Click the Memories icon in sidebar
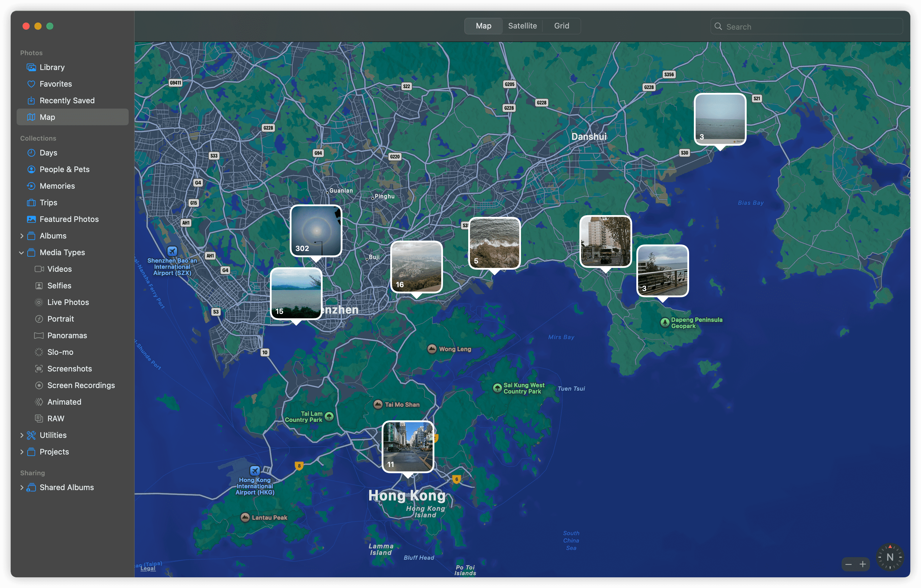 pyautogui.click(x=31, y=186)
